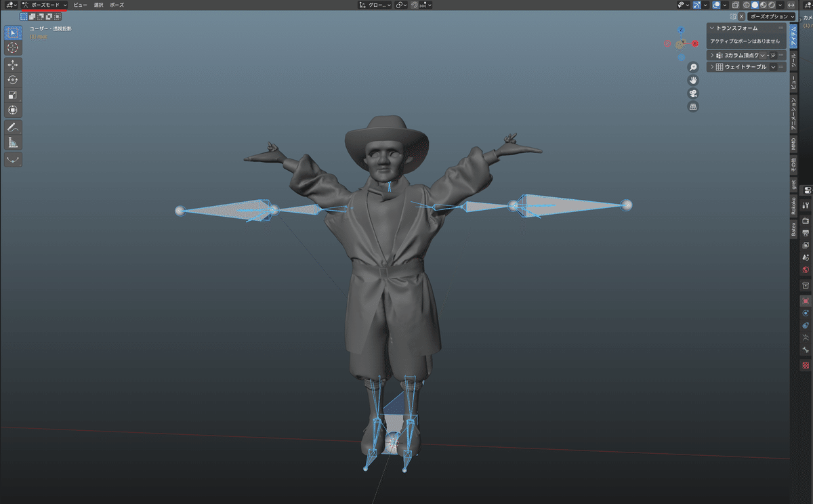This screenshot has width=813, height=504.
Task: Switch to the ツール sidebar tab
Action: click(793, 61)
